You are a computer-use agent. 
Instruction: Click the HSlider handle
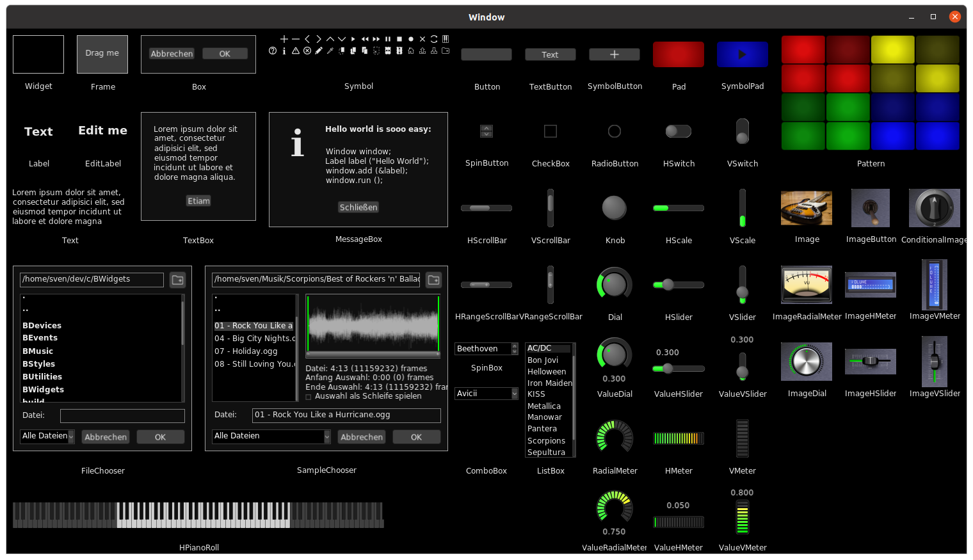point(668,285)
